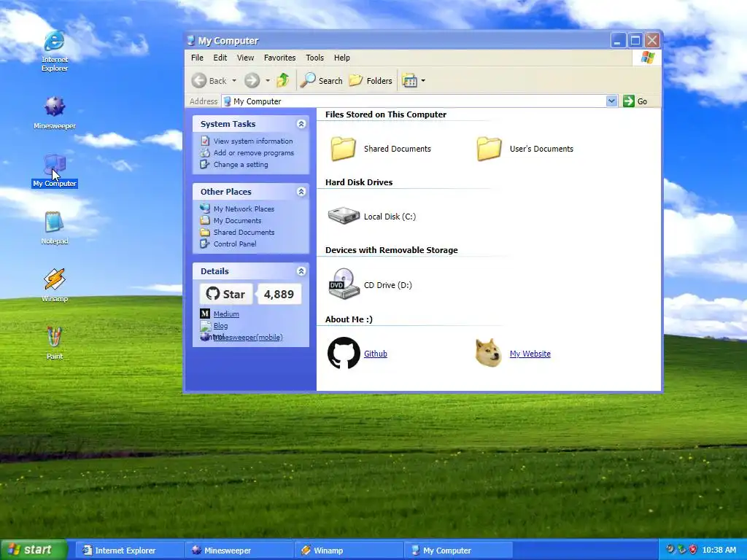747x560 pixels.
Task: Open the Edit menu
Action: 220,58
